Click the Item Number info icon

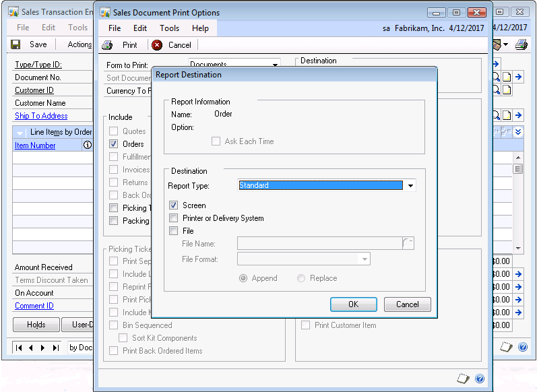(88, 145)
